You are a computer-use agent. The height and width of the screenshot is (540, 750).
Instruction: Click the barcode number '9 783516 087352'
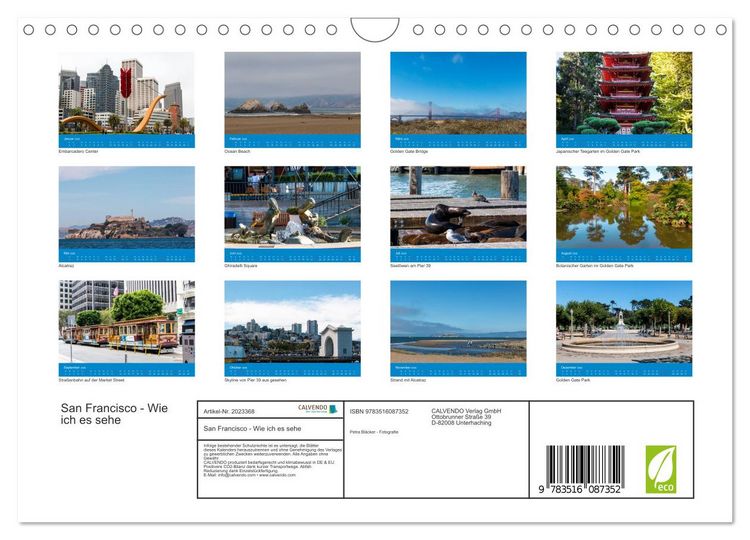[x=580, y=489]
